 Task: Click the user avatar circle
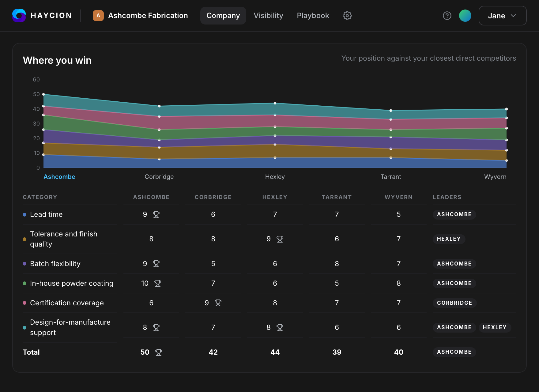click(x=465, y=16)
